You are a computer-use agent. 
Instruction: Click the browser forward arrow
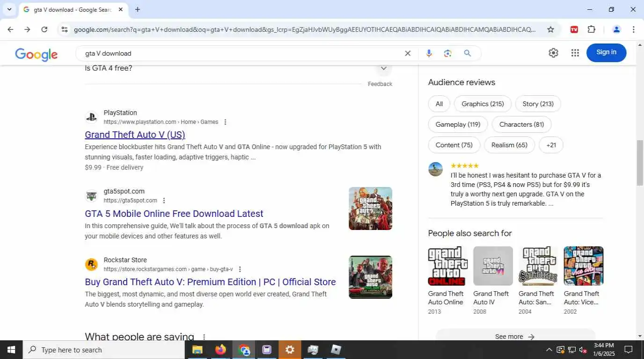27,29
